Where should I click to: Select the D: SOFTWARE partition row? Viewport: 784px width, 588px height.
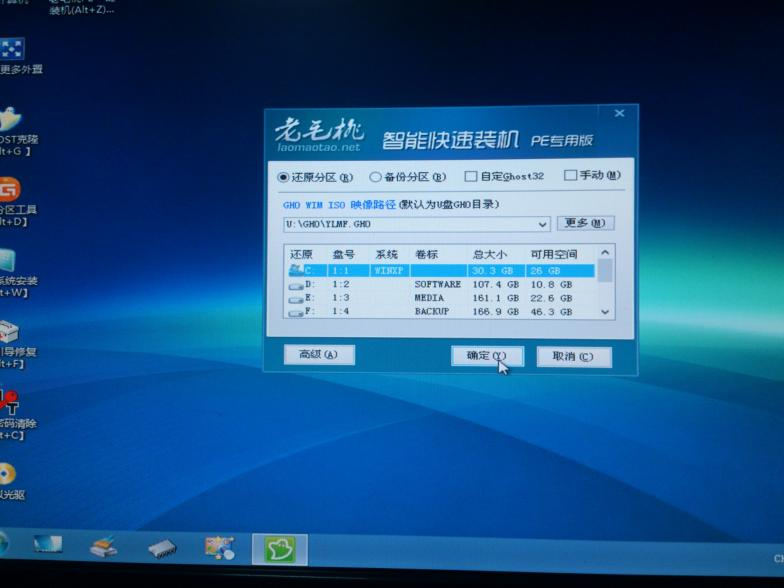pos(440,284)
